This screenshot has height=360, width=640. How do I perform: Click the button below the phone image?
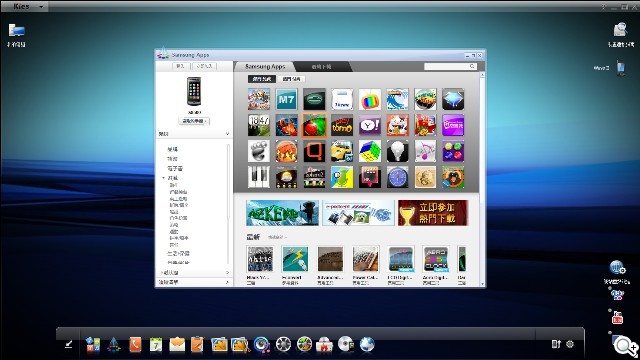(194, 121)
